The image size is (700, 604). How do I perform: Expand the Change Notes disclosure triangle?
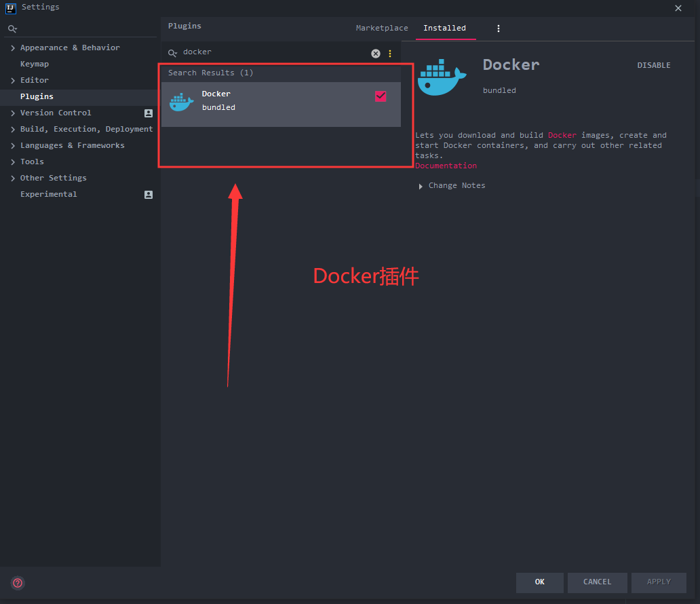point(421,187)
